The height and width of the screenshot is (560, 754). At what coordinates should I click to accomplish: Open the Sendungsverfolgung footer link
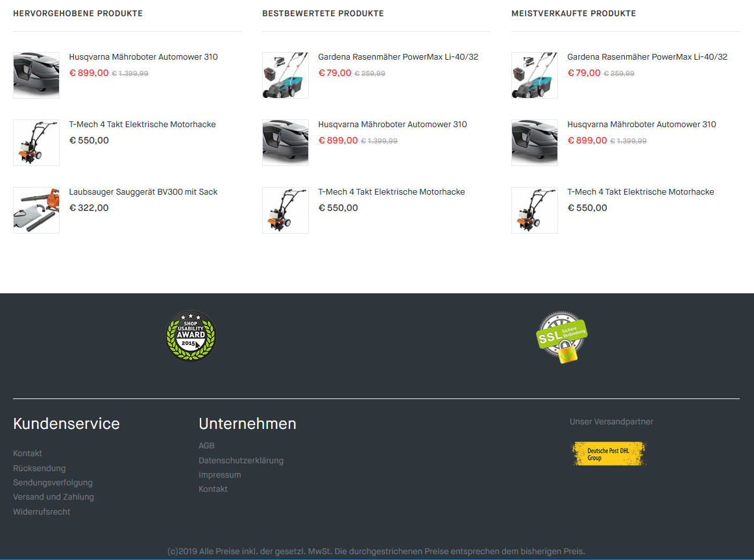pyautogui.click(x=53, y=483)
